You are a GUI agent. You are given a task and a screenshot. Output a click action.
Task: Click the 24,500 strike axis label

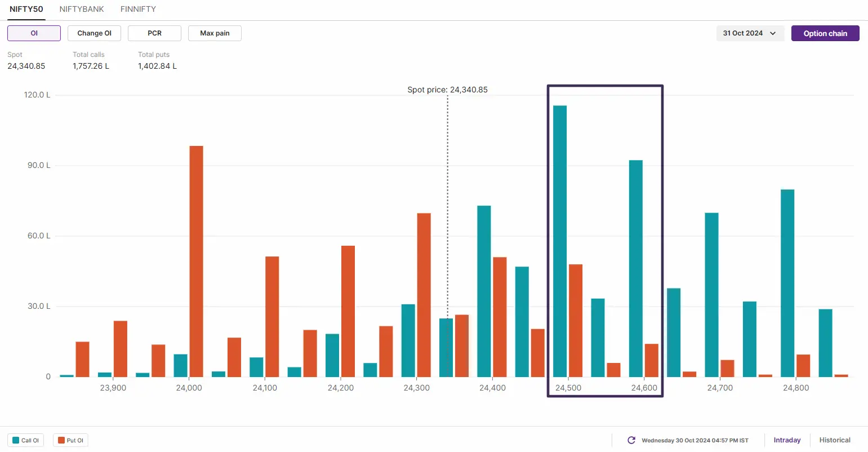click(x=568, y=388)
